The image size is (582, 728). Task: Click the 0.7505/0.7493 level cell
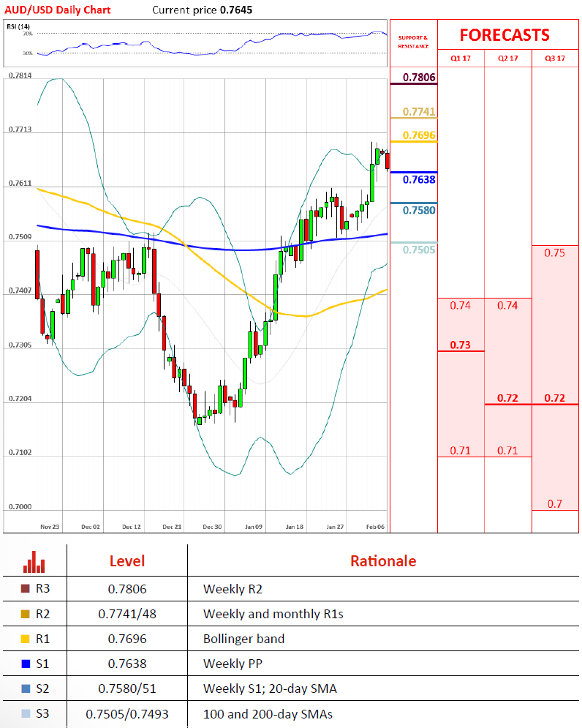pos(127,714)
